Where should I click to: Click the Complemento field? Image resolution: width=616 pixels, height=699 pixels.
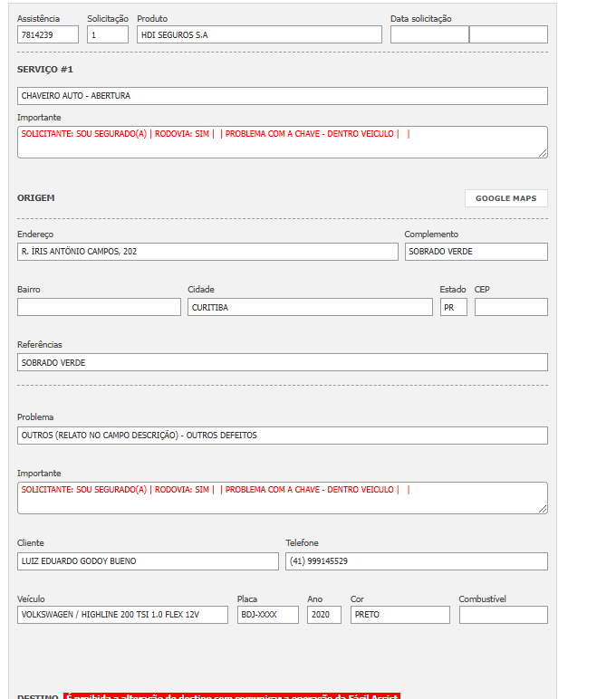click(x=476, y=252)
